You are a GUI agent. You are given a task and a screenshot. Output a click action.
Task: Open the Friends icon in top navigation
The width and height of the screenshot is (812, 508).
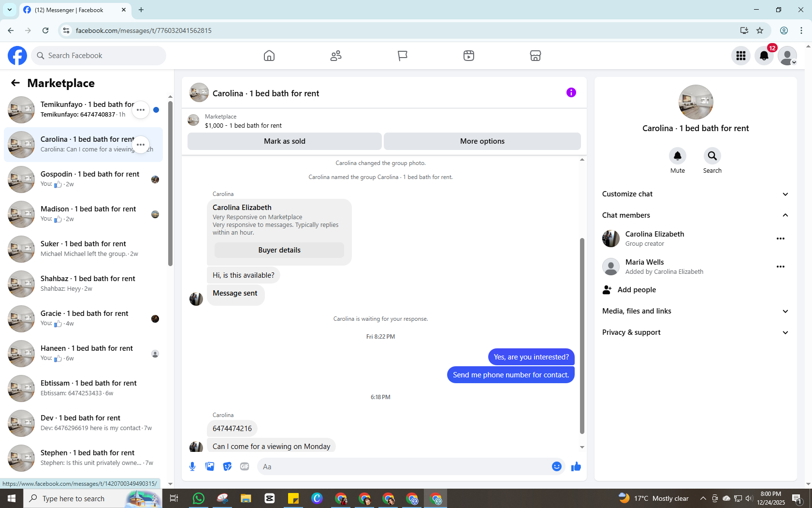[336, 56]
